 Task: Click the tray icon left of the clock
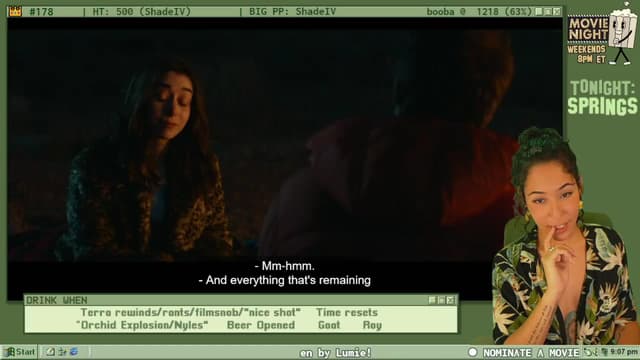click(x=605, y=351)
